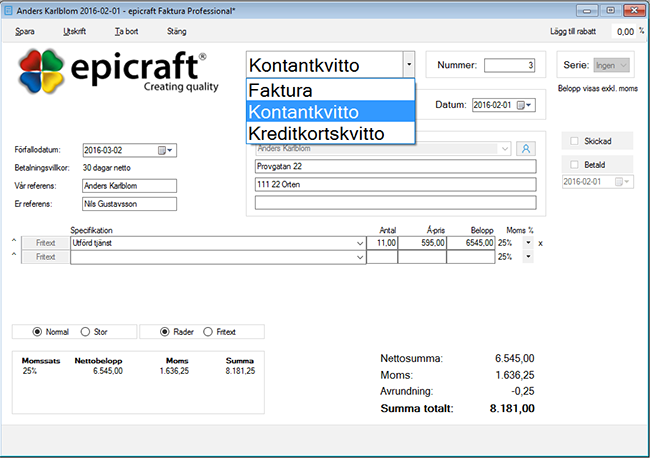Tick the Betald checkbox
The image size is (650, 458).
point(575,165)
